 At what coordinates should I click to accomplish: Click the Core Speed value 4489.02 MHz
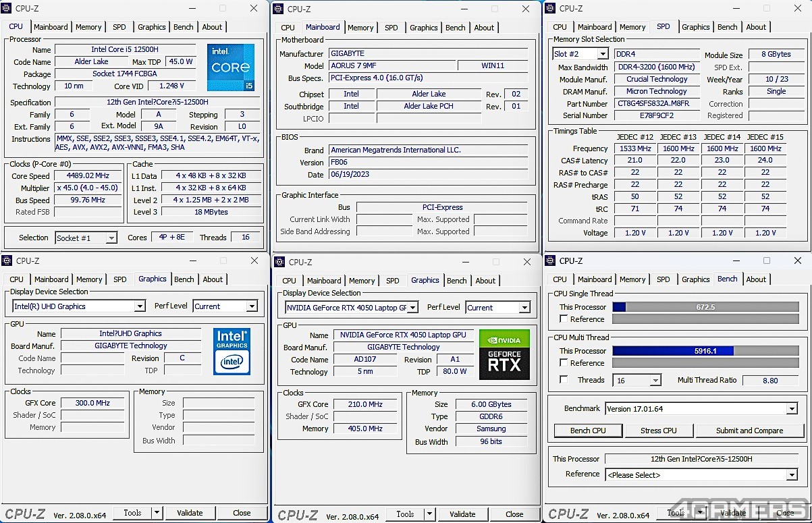[x=88, y=176]
